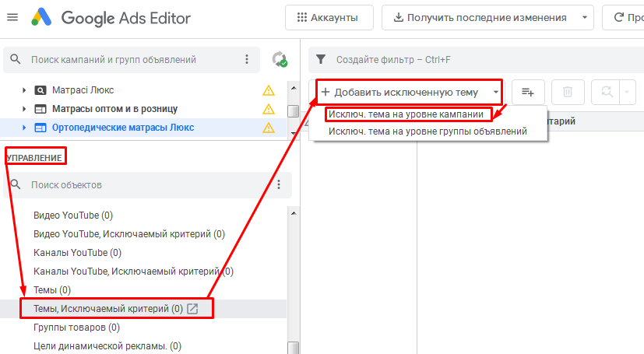Open external link icon next to Темы, Исключаемый критерий
This screenshot has width=644, height=354.
pos(192,309)
